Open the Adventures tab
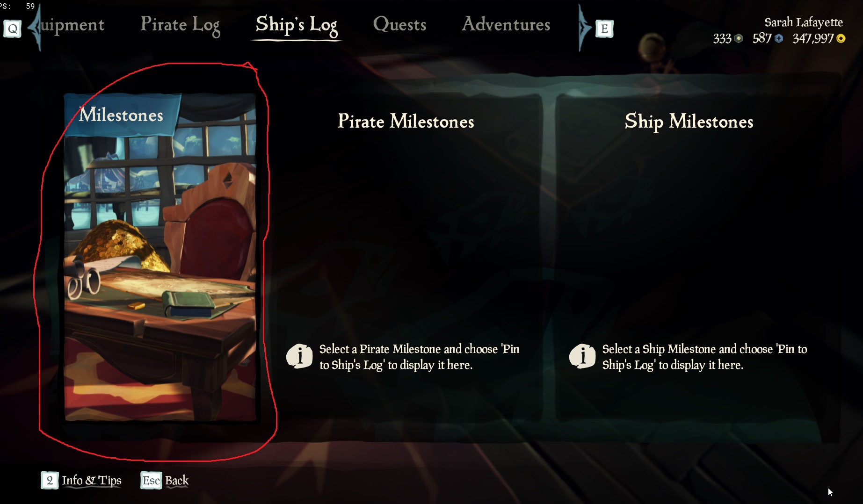The image size is (863, 504). click(506, 24)
